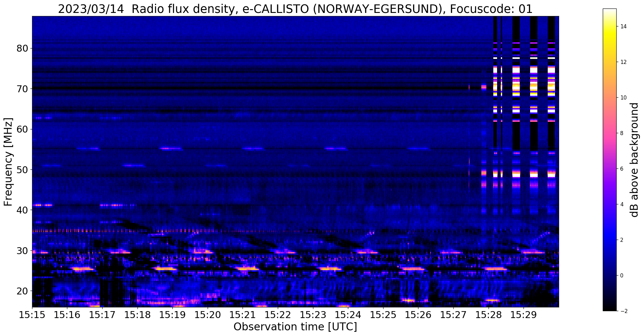Click the colorbar tick value 6
644x336 pixels.
point(622,169)
